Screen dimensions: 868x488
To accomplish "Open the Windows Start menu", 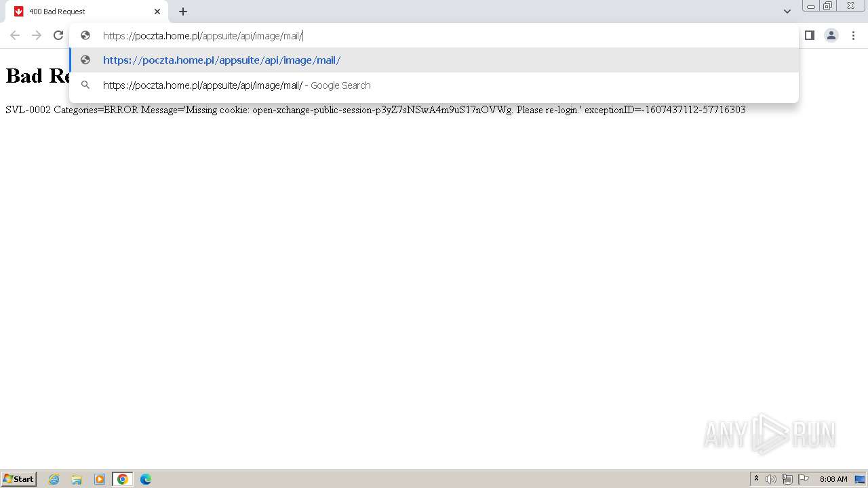I will pyautogui.click(x=19, y=479).
